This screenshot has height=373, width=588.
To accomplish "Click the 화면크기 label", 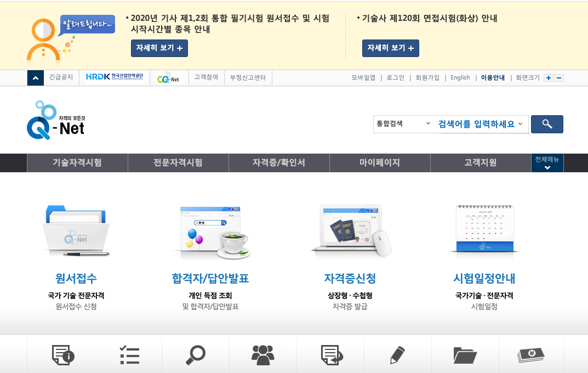I will pos(528,78).
